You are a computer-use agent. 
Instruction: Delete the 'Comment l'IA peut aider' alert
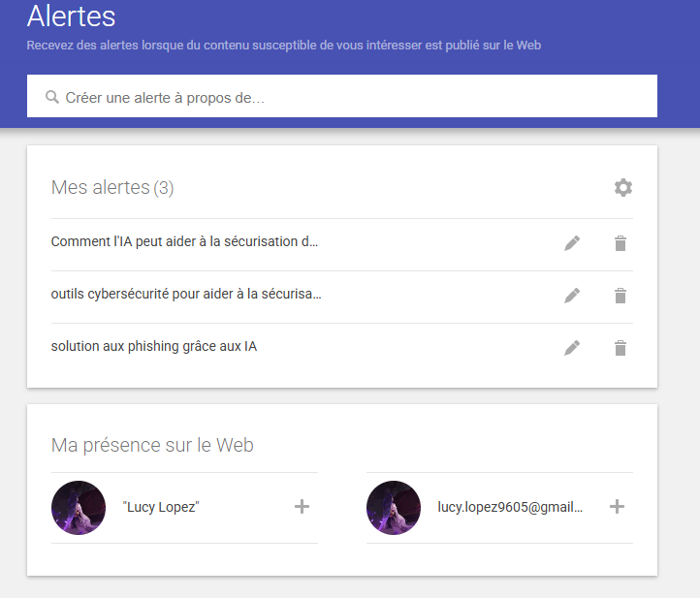[620, 243]
